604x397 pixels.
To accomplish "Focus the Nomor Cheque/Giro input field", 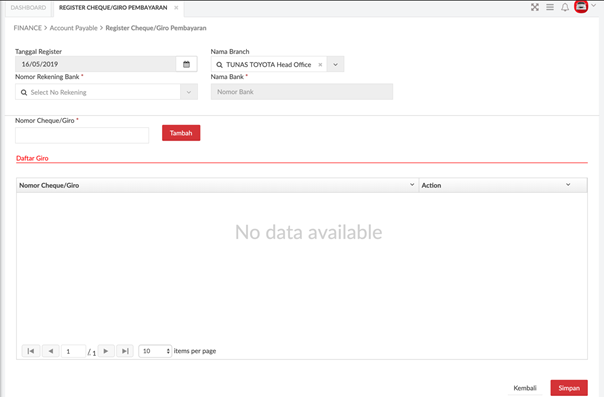I will (82, 136).
